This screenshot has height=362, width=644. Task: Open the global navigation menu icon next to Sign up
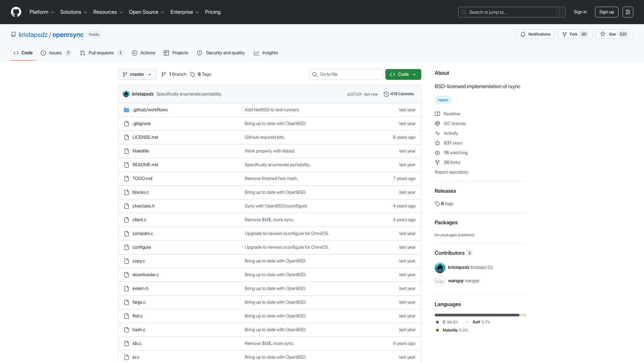pos(628,12)
